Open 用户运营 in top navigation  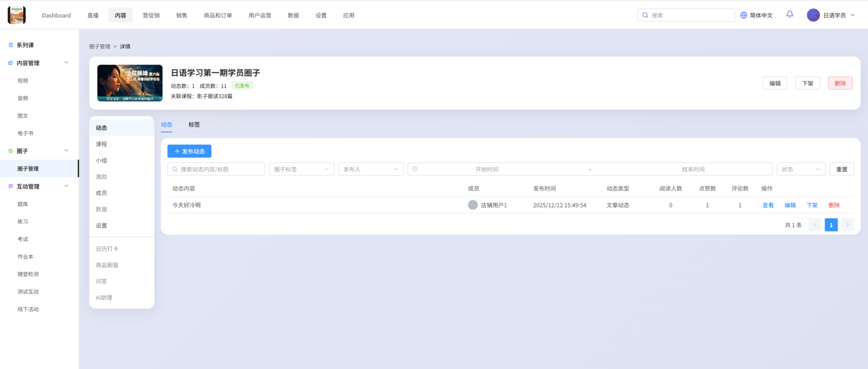[x=260, y=15]
